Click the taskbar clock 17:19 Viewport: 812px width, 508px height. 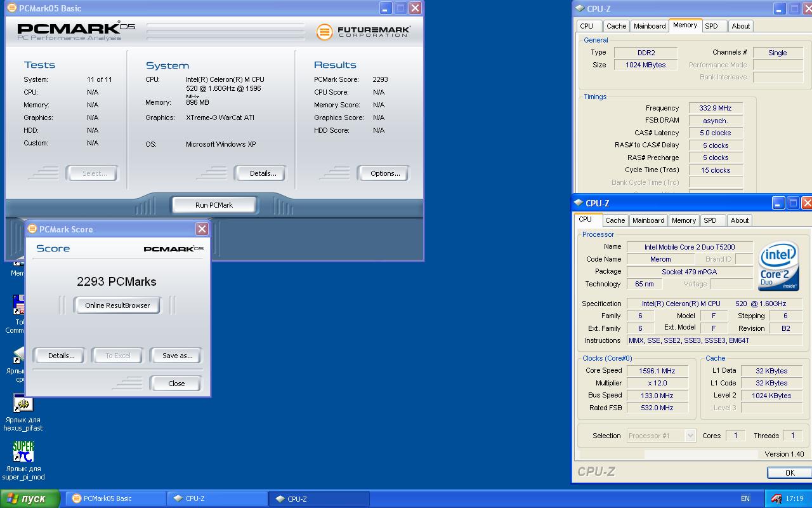pyautogui.click(x=794, y=499)
